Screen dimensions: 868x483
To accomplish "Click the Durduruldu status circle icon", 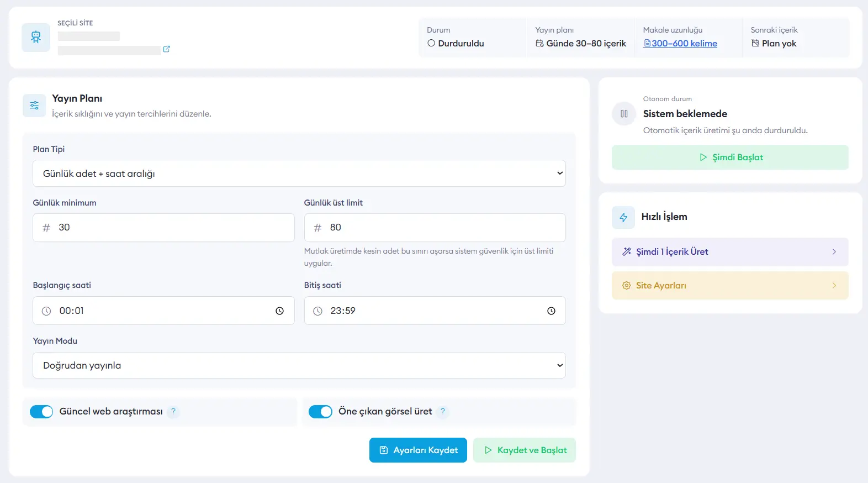I will [431, 43].
